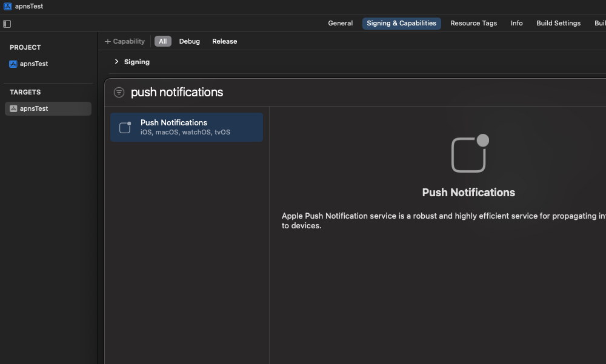Click the push notifications search field
The width and height of the screenshot is (606, 364).
click(176, 92)
